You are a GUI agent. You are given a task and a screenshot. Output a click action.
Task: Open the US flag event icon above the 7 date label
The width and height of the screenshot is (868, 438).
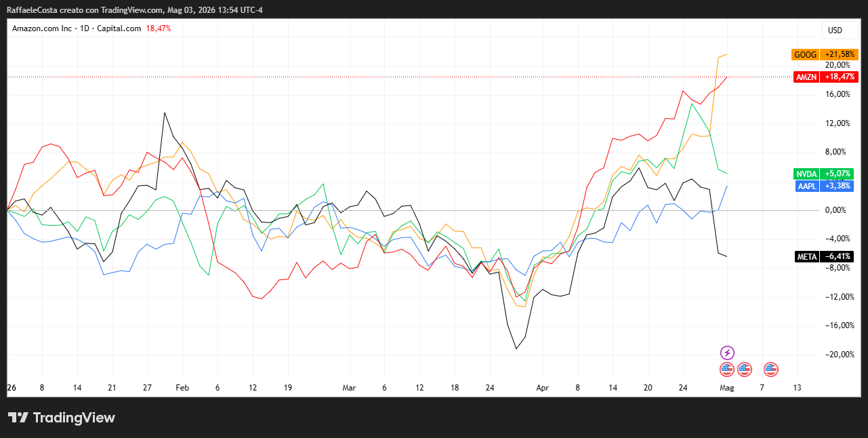tap(770, 370)
